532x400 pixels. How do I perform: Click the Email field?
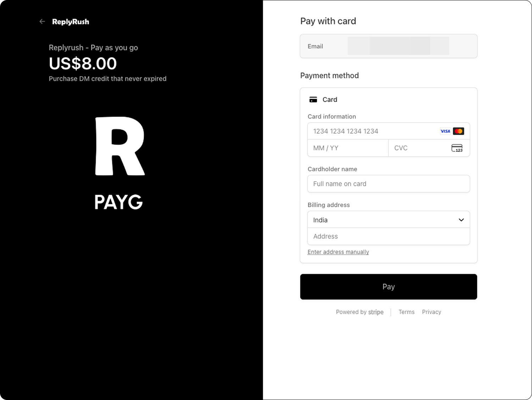(389, 46)
